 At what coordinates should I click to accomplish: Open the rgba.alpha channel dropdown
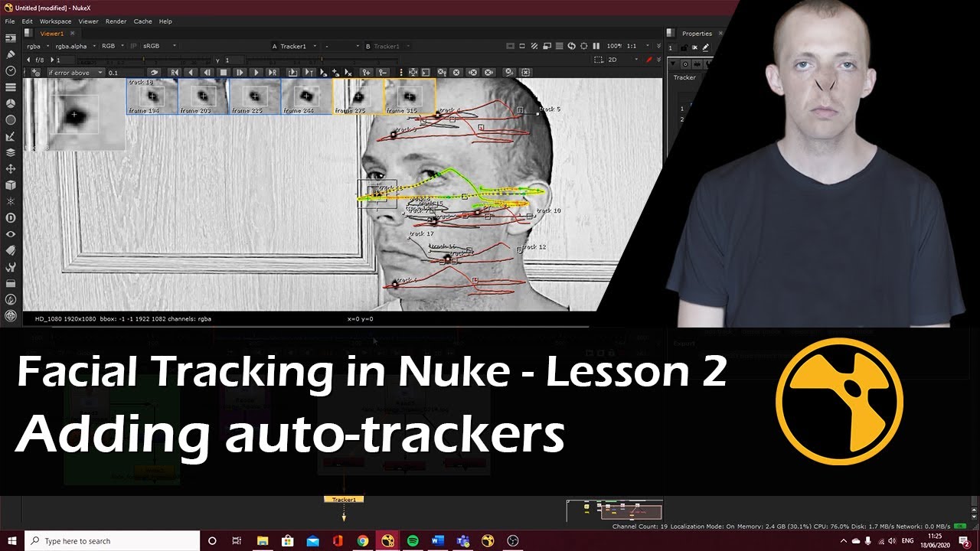(x=75, y=46)
